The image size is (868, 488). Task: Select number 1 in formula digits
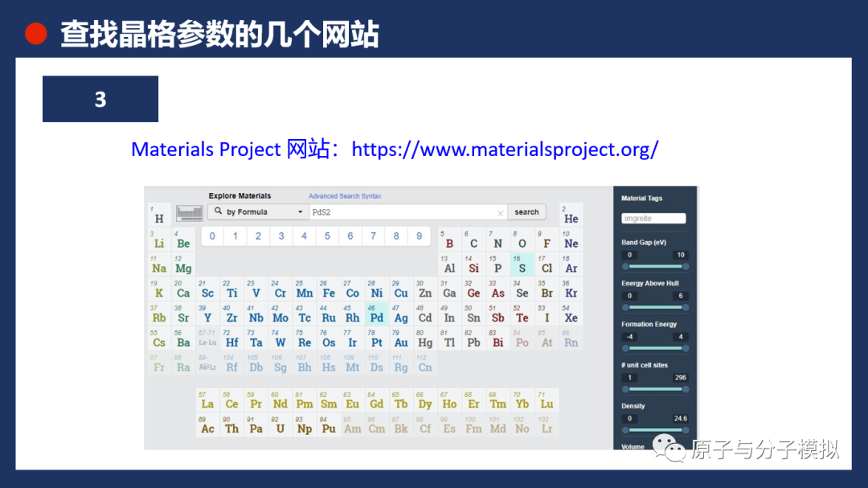[x=235, y=236]
